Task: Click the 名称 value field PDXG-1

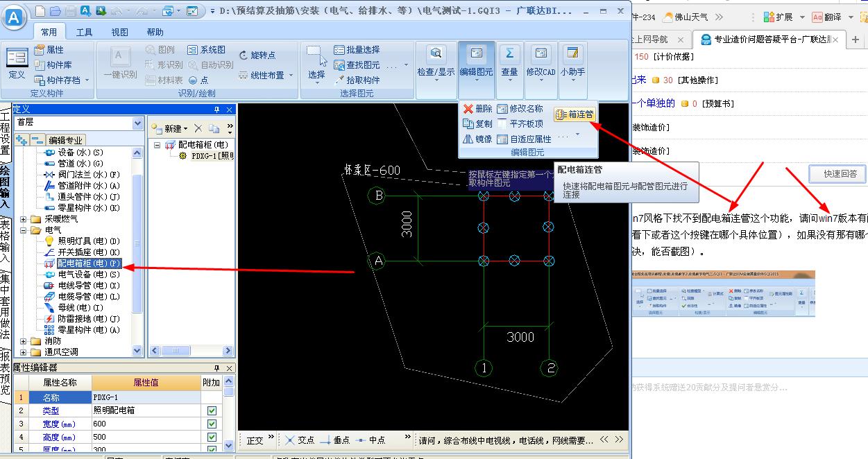Action: point(146,397)
